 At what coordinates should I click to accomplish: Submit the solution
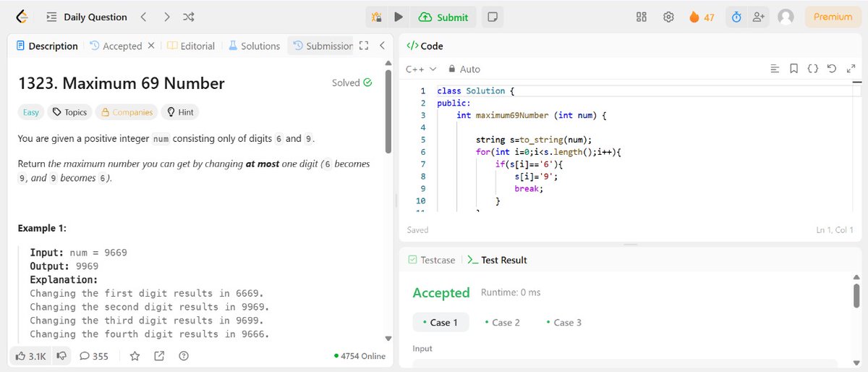(443, 17)
